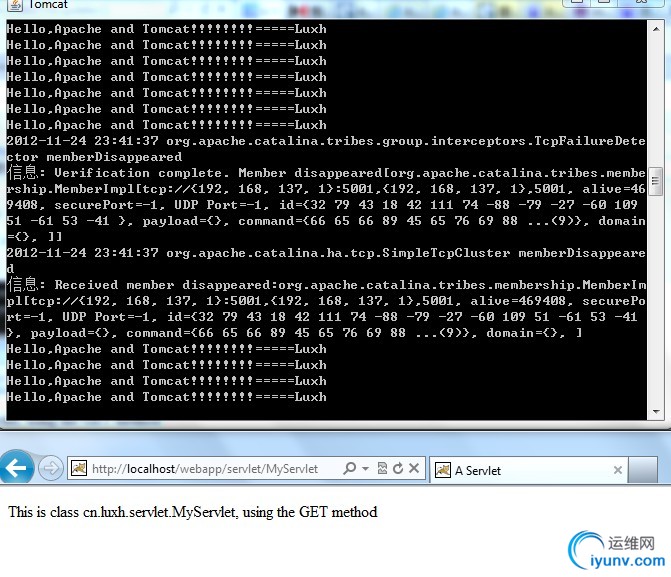Switch to the 'A Servlet' browser tab

(528, 470)
